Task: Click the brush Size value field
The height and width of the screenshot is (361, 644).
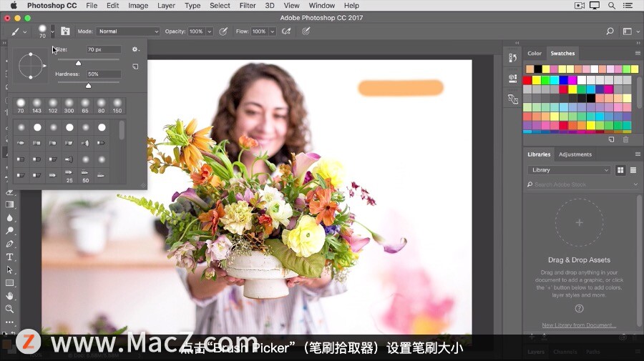Action: pyautogui.click(x=104, y=49)
